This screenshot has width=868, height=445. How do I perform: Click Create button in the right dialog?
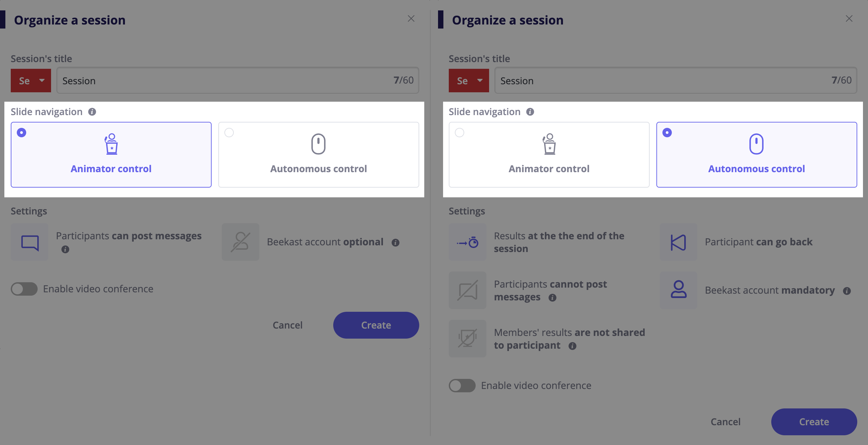(814, 422)
